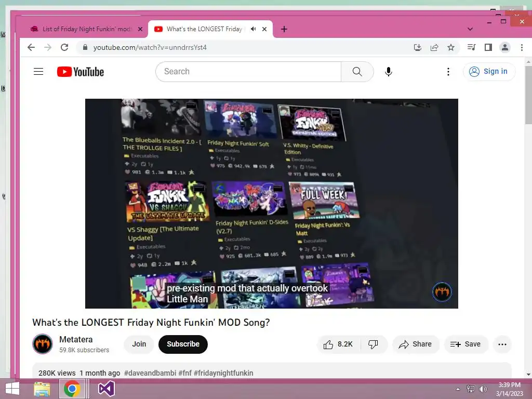This screenshot has width=532, height=399.
Task: Click the Chrome profile avatar icon
Action: 505,47
